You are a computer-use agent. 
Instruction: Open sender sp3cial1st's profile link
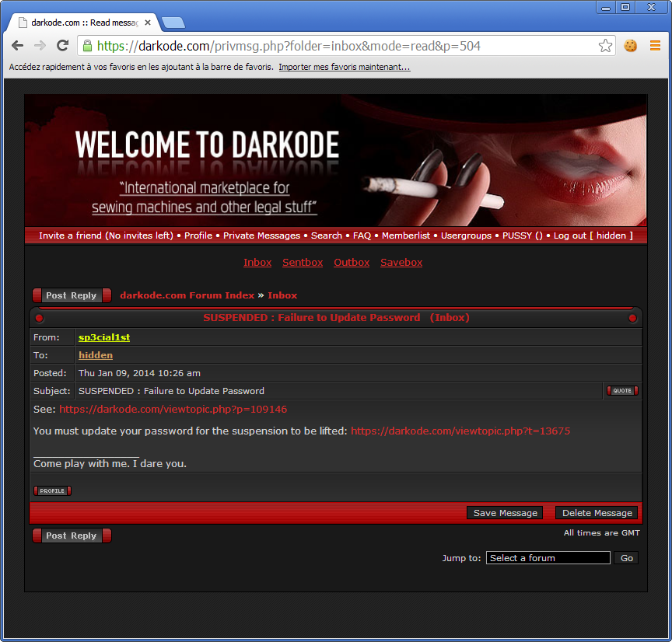(104, 337)
